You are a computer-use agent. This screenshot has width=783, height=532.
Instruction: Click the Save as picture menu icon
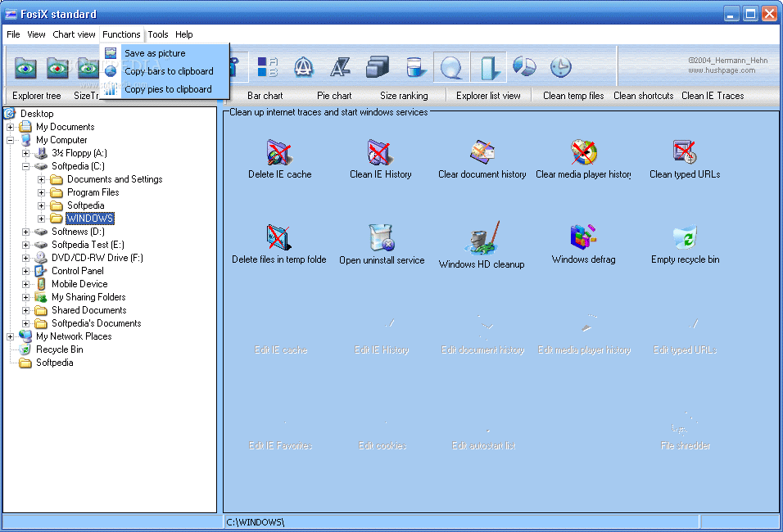point(111,53)
